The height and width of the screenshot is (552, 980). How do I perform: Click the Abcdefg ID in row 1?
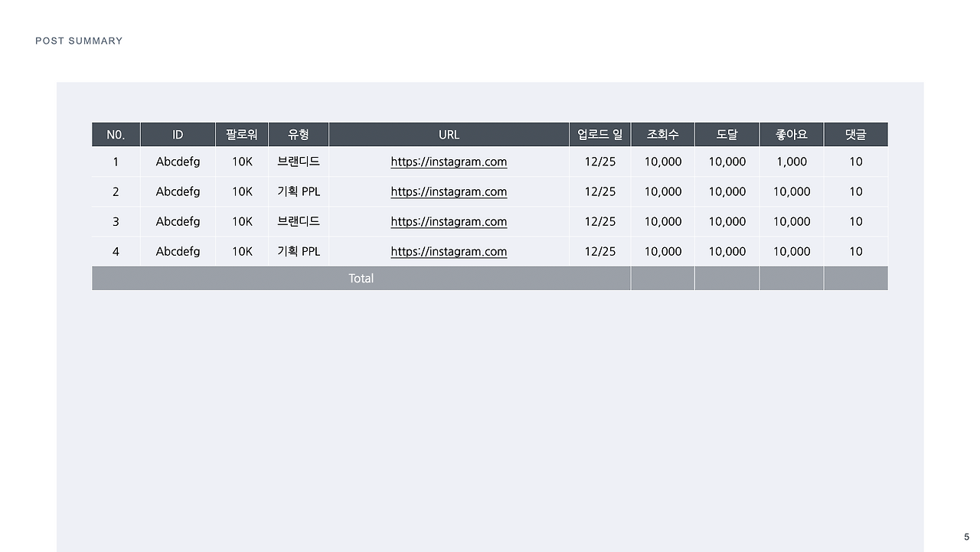click(178, 162)
